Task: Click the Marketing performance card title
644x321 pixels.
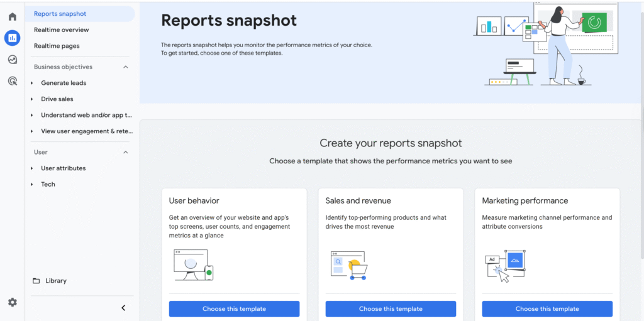Action: [525, 201]
